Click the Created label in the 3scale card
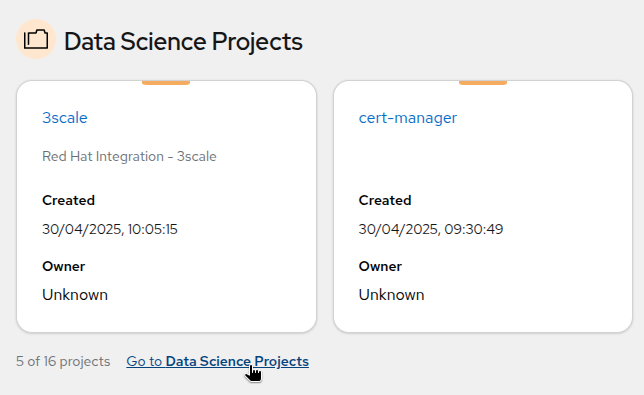Screen dimensions: 644x395 [x=69, y=200]
